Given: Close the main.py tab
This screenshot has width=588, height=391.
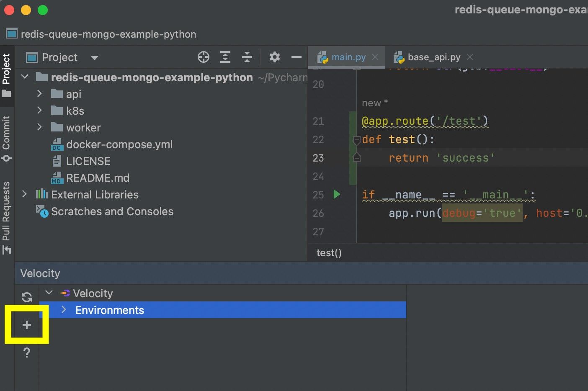Looking at the screenshot, I should [x=375, y=57].
